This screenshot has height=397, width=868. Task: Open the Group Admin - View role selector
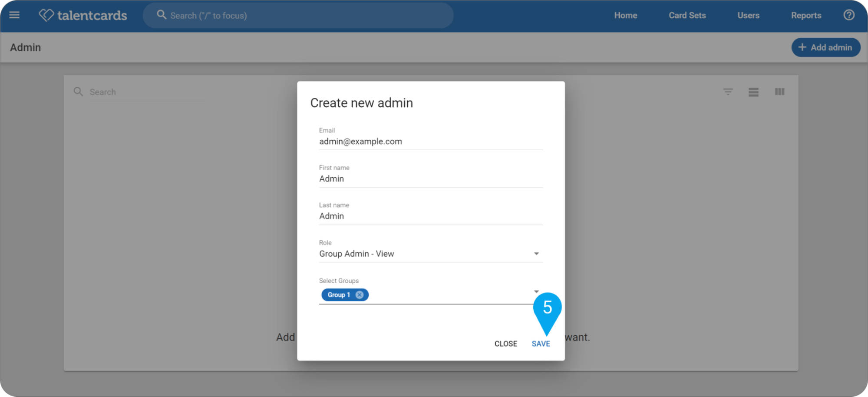(x=431, y=254)
